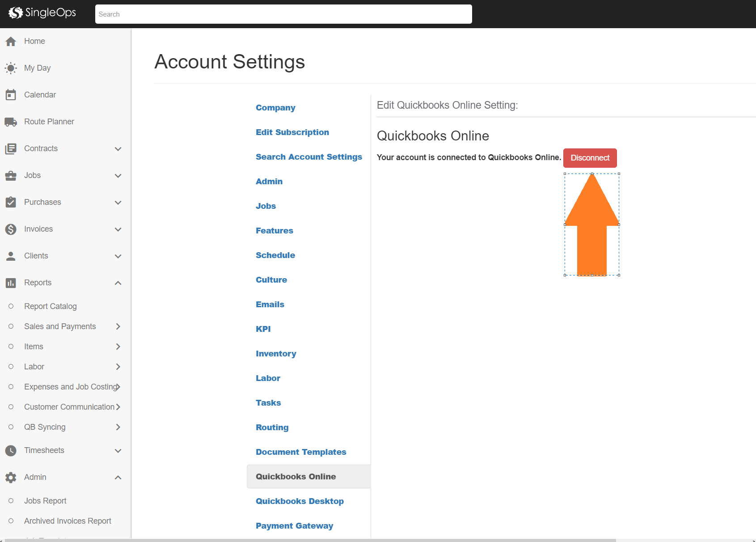The height and width of the screenshot is (542, 756).
Task: Click the Reports chart icon
Action: coord(11,283)
